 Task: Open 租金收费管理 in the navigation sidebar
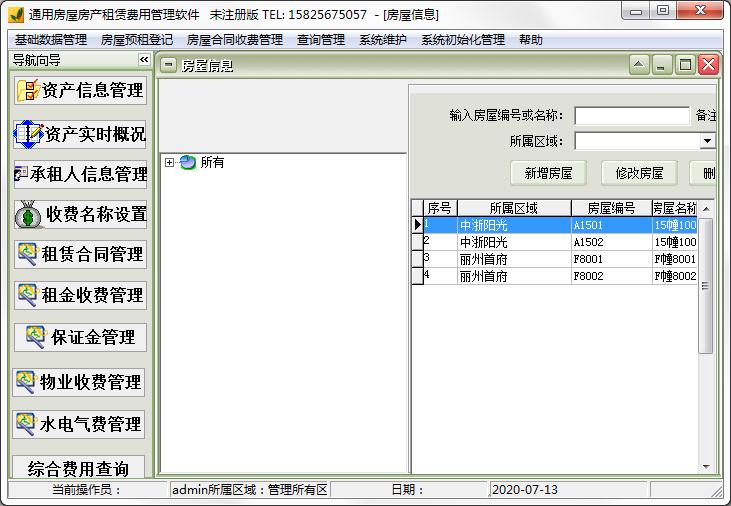tap(80, 295)
